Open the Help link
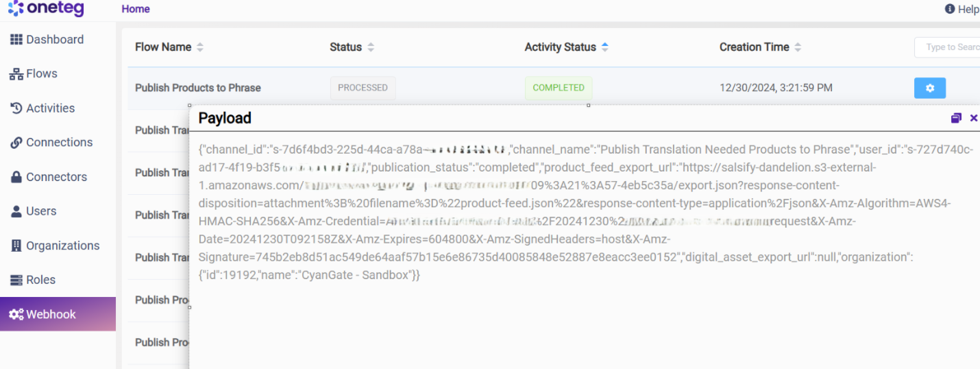Image resolution: width=980 pixels, height=369 pixels. tap(962, 9)
